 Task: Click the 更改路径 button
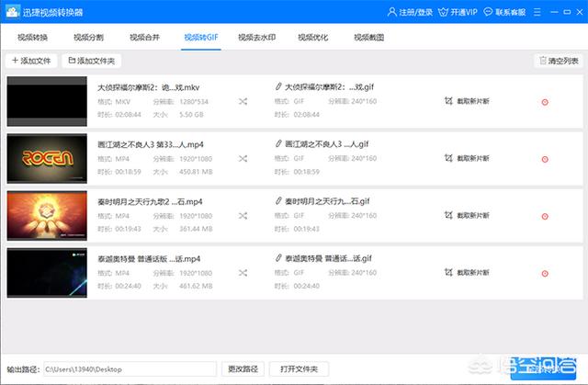(243, 369)
